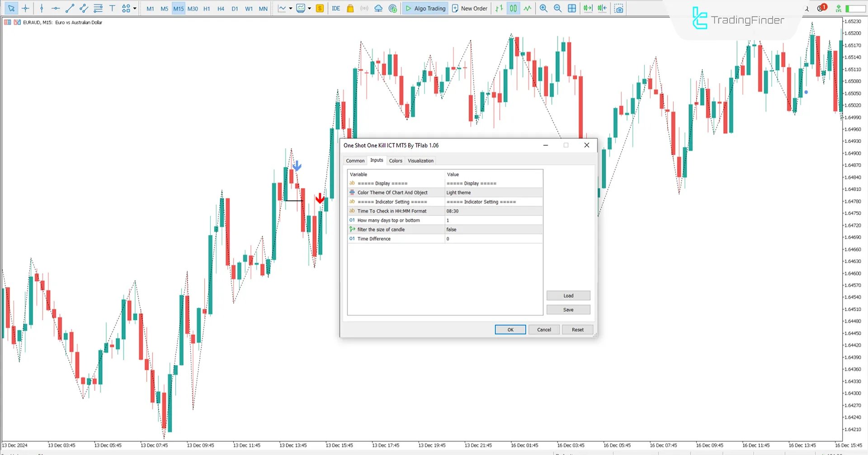Viewport: 868px width, 455px height.
Task: Expand the shapes objects dropdown arrow
Action: (x=135, y=9)
